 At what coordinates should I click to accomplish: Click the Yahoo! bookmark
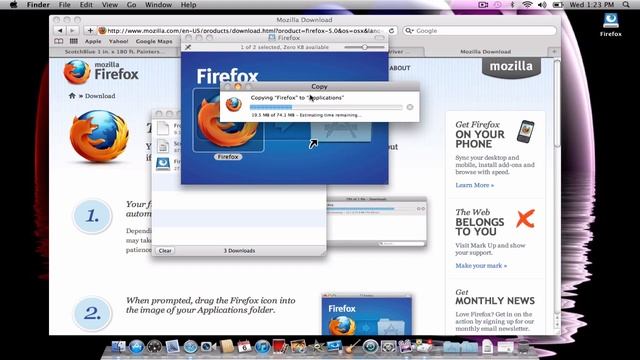[118, 41]
